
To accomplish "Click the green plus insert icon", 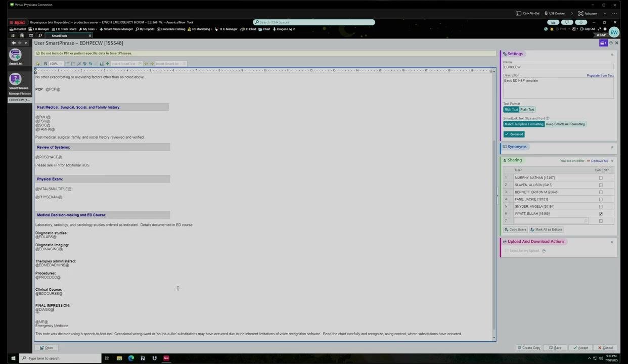I will pos(108,64).
